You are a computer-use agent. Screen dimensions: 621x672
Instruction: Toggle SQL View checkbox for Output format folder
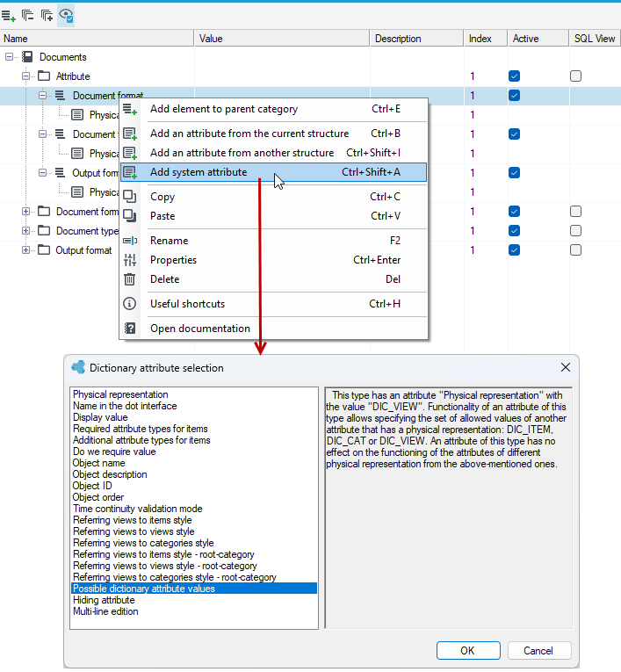[x=575, y=249]
